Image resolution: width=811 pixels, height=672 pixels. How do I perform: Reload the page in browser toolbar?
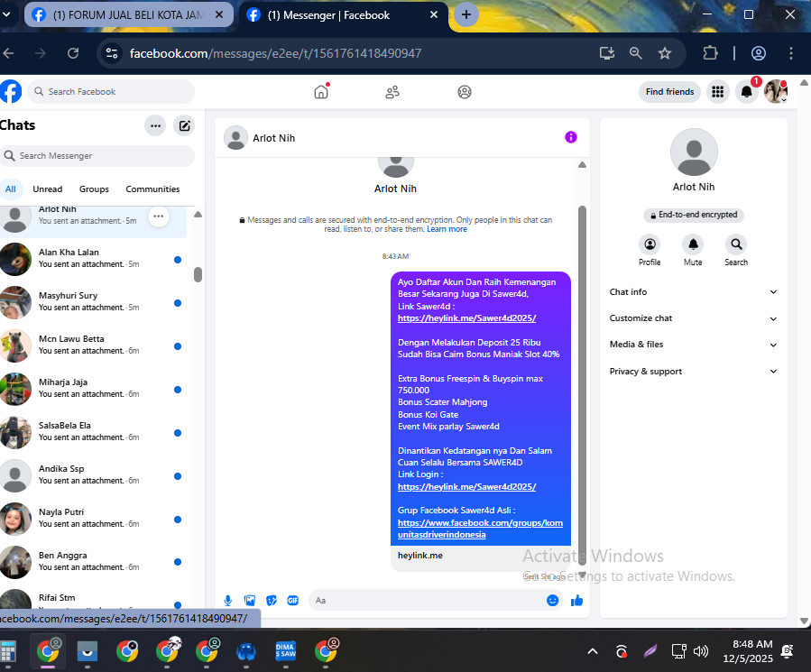pos(73,53)
